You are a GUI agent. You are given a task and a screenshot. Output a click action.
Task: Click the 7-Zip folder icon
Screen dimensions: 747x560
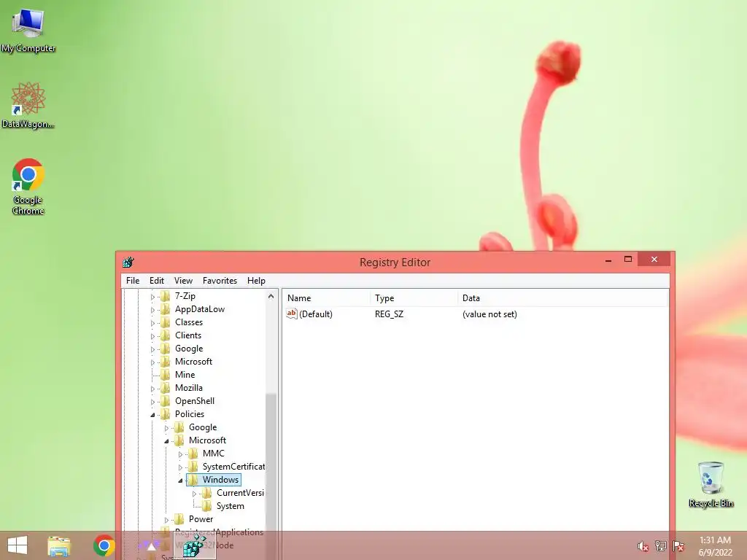pyautogui.click(x=166, y=296)
